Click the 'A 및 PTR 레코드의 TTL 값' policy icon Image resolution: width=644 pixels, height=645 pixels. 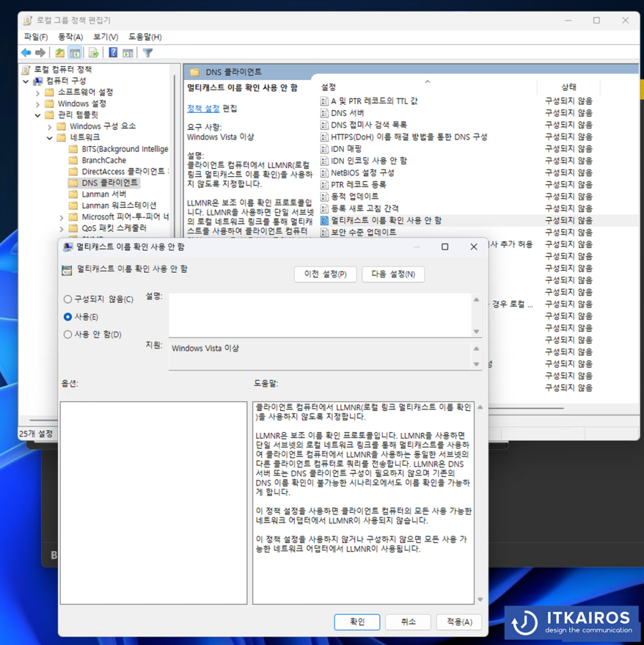pos(325,101)
